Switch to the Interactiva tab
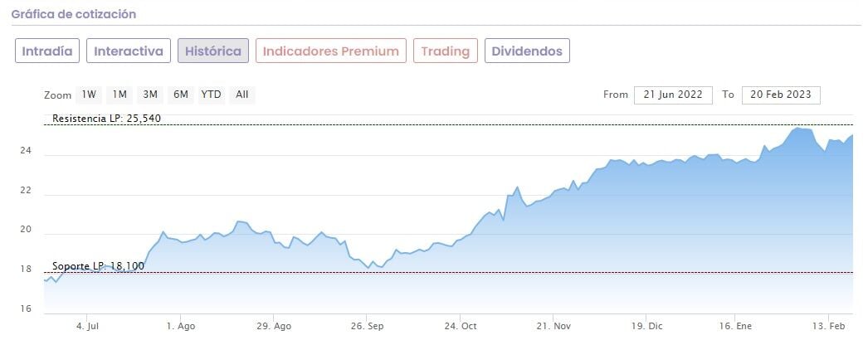868x345 pixels. tap(129, 51)
